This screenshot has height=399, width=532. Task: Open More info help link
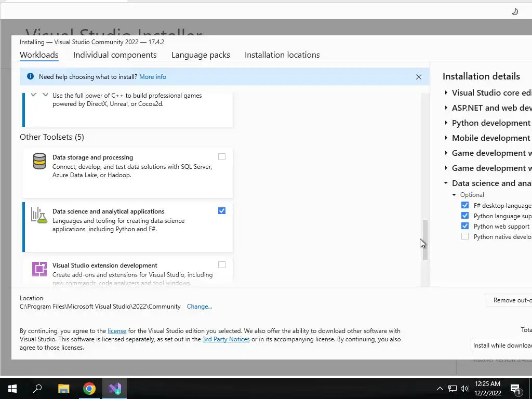tap(153, 77)
